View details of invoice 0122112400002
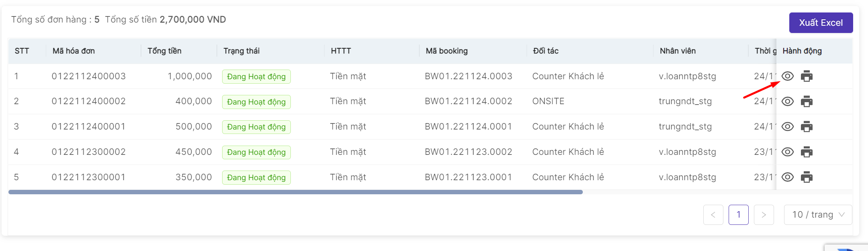868x251 pixels. point(787,101)
